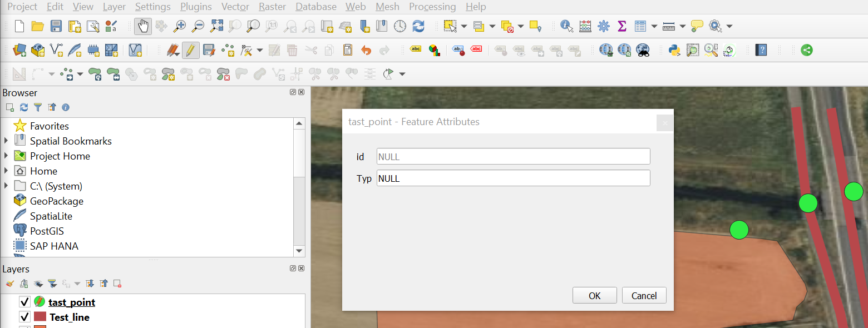Uncheck the tast_point layer visibility
Image resolution: width=868 pixels, height=328 pixels.
coord(24,302)
